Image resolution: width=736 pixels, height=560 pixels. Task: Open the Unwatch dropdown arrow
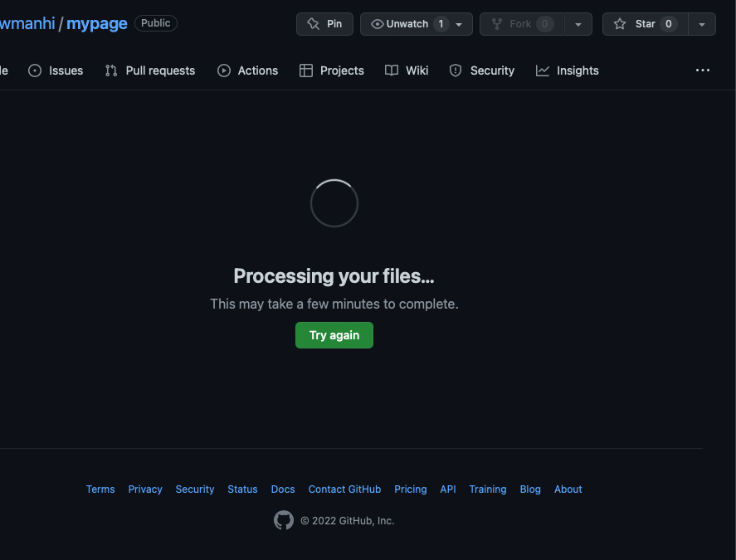(459, 24)
